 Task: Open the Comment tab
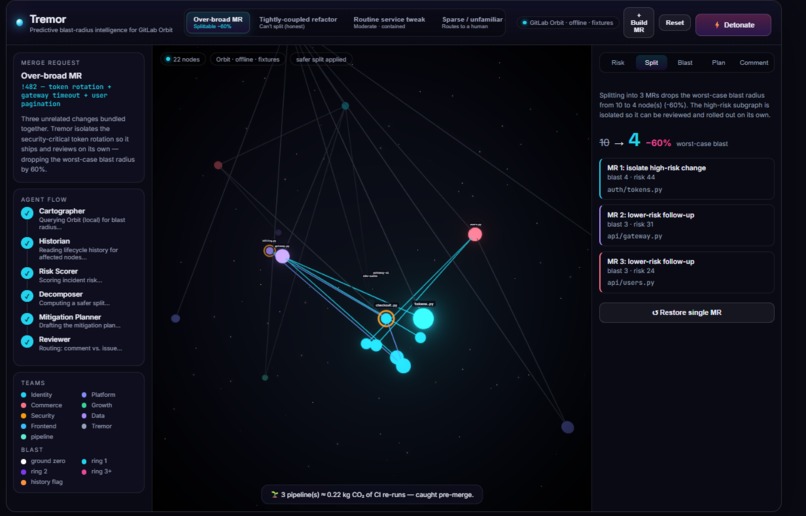[754, 63]
